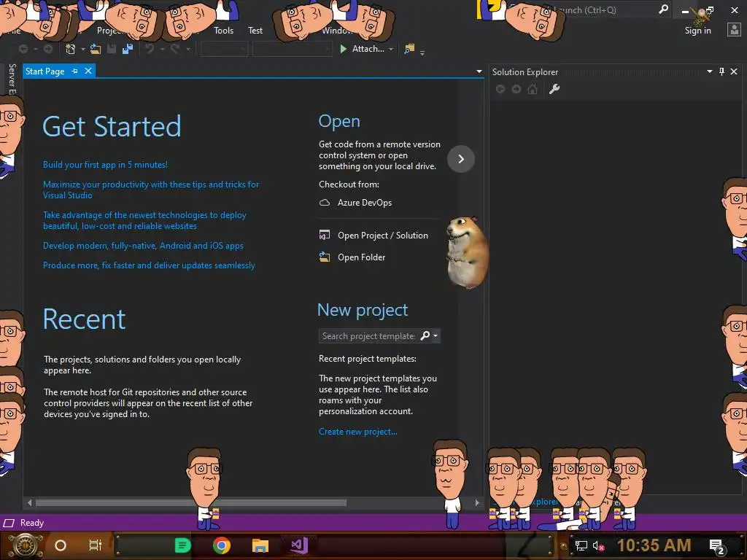The height and width of the screenshot is (560, 747).
Task: Open 'Maximize your productivity' tips link
Action: (151, 190)
